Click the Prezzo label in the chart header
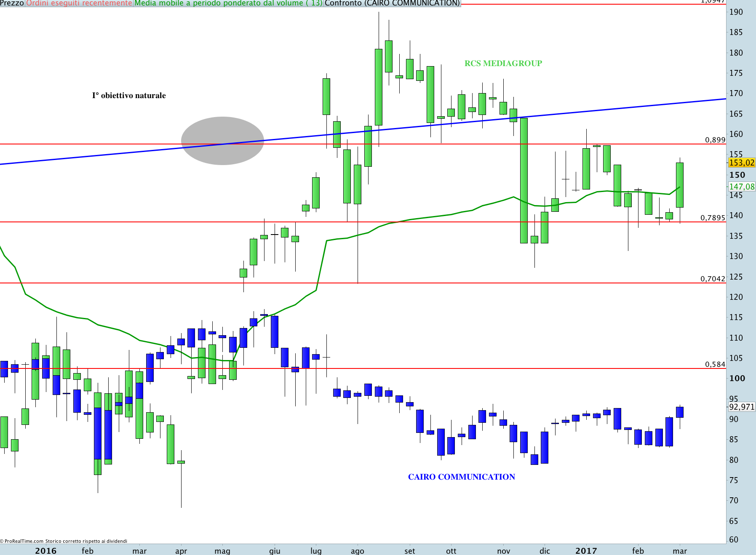Viewport: 756px width, 555px height. [x=12, y=3]
